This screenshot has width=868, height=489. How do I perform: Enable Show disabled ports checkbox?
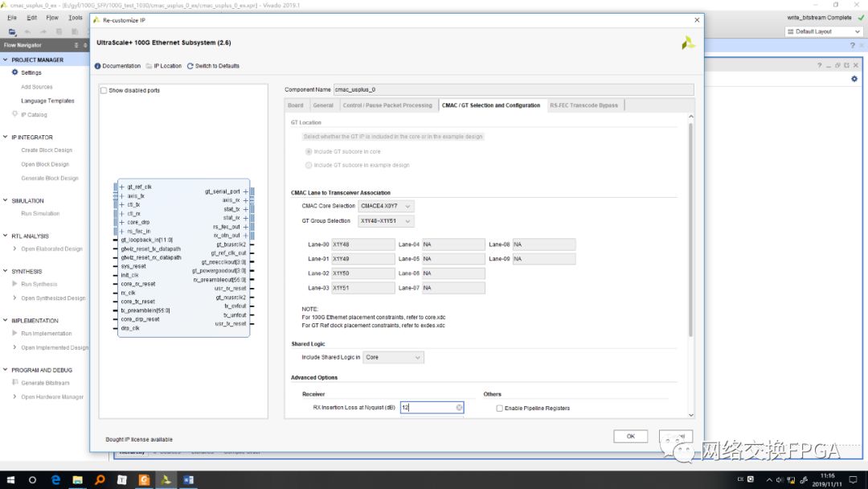[104, 90]
